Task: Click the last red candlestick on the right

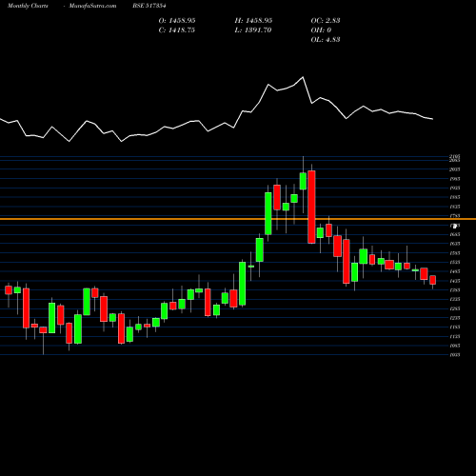Action: click(x=432, y=280)
